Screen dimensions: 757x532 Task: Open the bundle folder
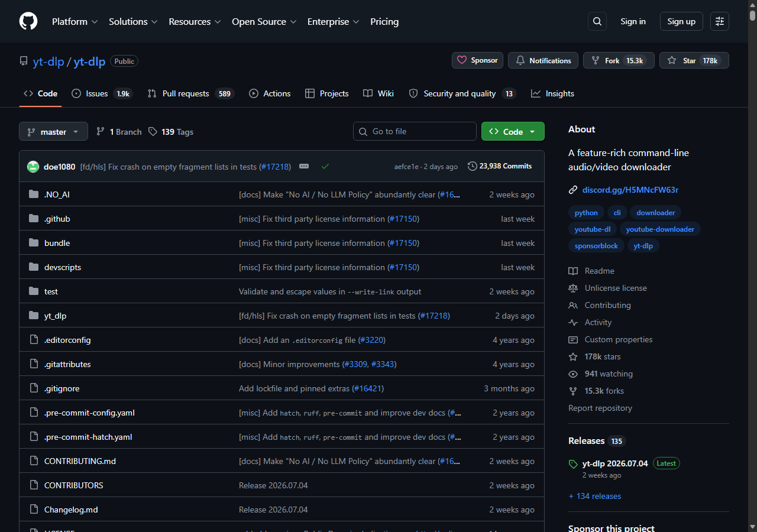(x=57, y=243)
